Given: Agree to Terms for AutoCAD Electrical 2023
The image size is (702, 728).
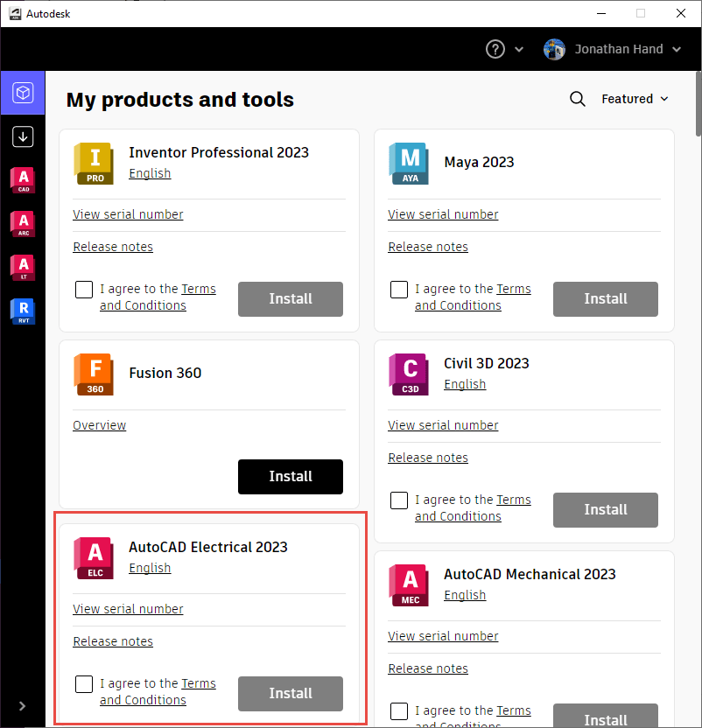Looking at the screenshot, I should [x=83, y=683].
